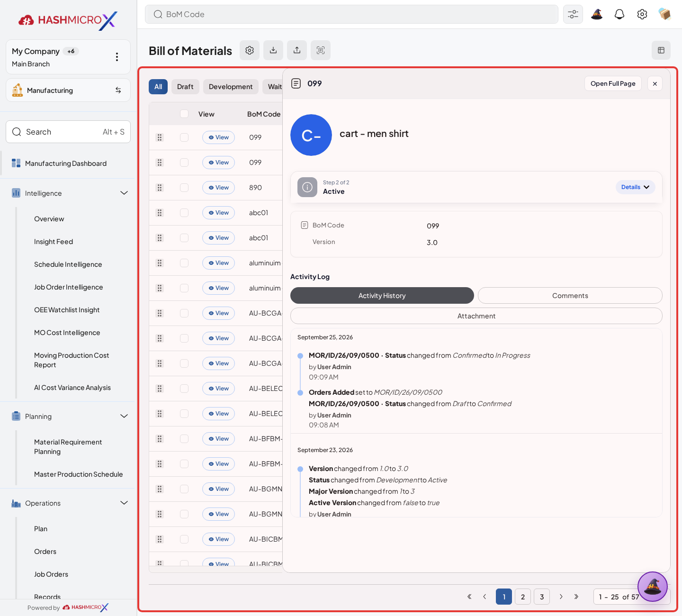Click the floating wizard hat assistant button
The width and height of the screenshot is (682, 616).
click(x=652, y=587)
